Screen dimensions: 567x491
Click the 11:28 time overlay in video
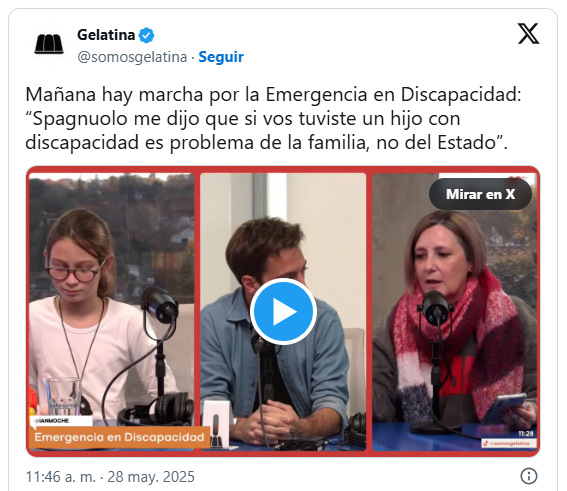point(526,433)
